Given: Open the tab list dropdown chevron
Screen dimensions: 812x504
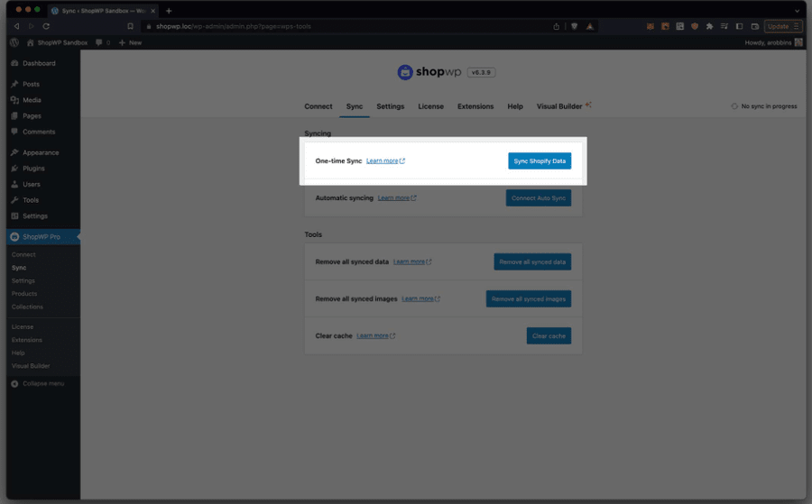Looking at the screenshot, I should point(797,10).
